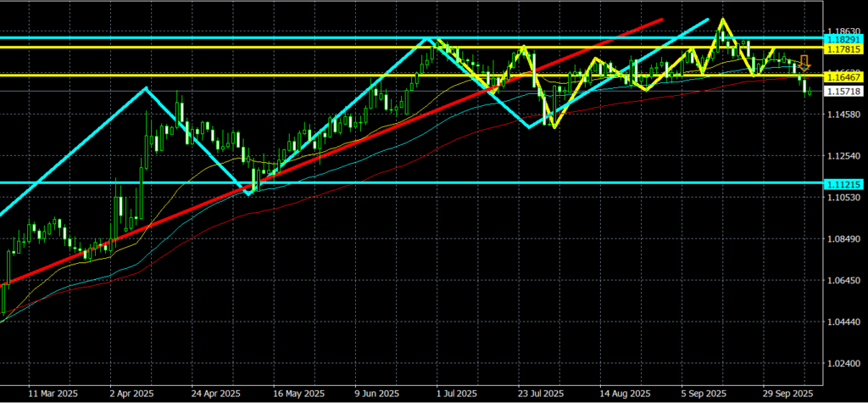Click the 14 Aug 2025 date label
868x403 pixels.
(x=624, y=394)
